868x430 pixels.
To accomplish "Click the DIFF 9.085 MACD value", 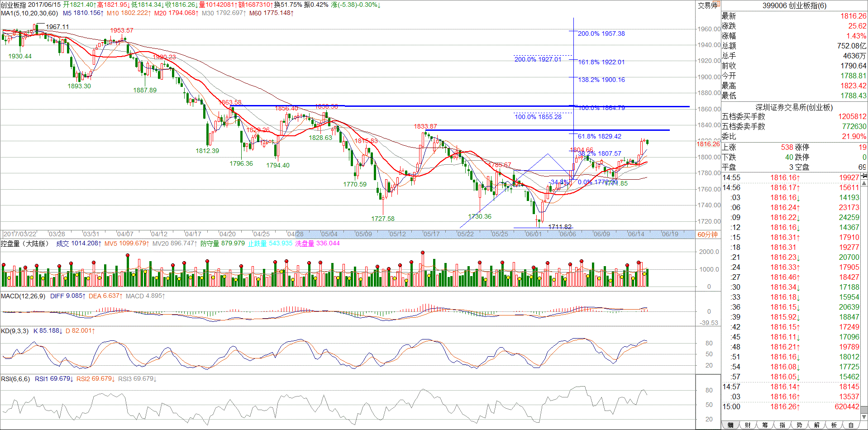I will pos(67,296).
